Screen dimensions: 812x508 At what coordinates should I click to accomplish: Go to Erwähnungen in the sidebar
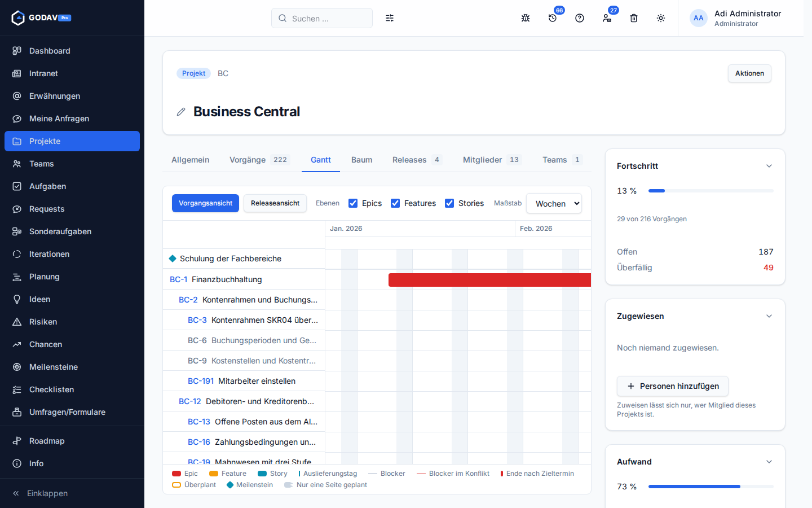click(x=72, y=96)
